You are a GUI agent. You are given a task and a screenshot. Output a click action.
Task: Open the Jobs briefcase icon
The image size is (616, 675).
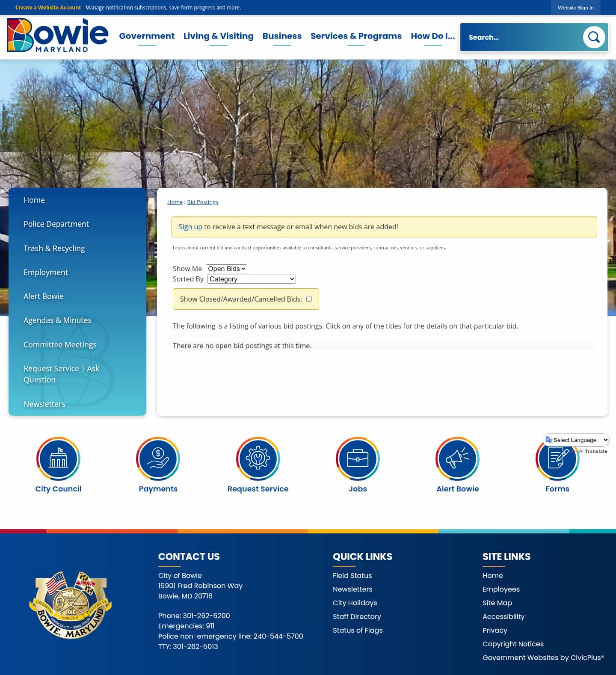[x=358, y=459]
